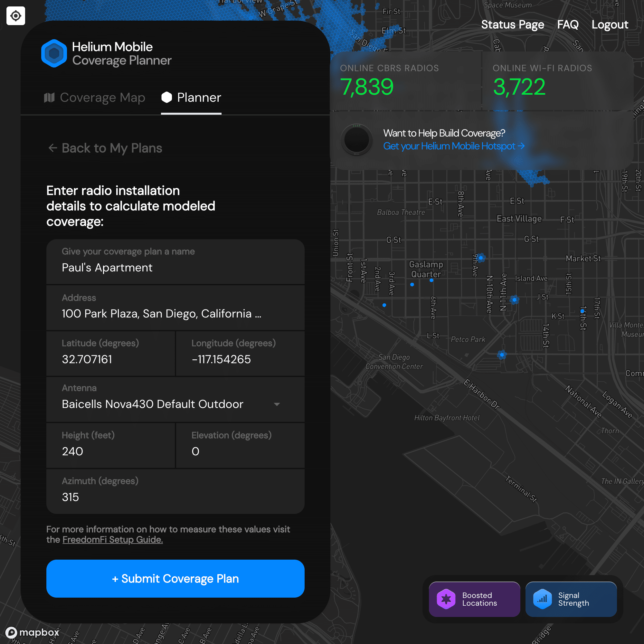
Task: Click Logout in the top navigation
Action: tap(610, 24)
